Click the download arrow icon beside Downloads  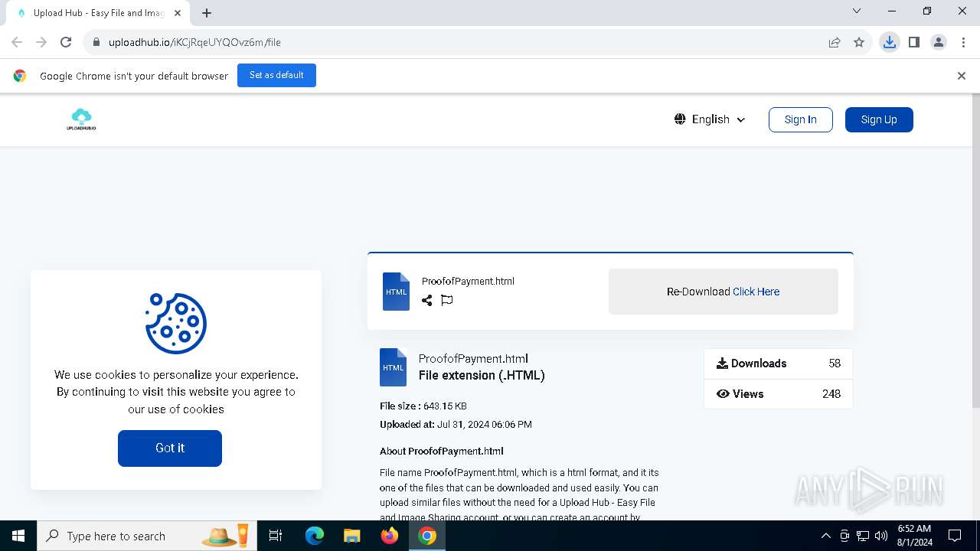click(x=722, y=364)
